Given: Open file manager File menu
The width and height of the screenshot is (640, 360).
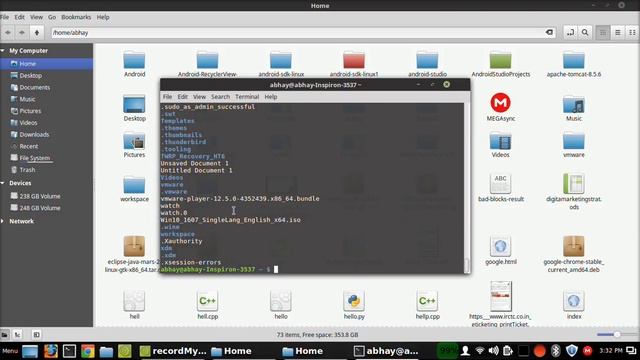Looking at the screenshot, I should (4, 17).
